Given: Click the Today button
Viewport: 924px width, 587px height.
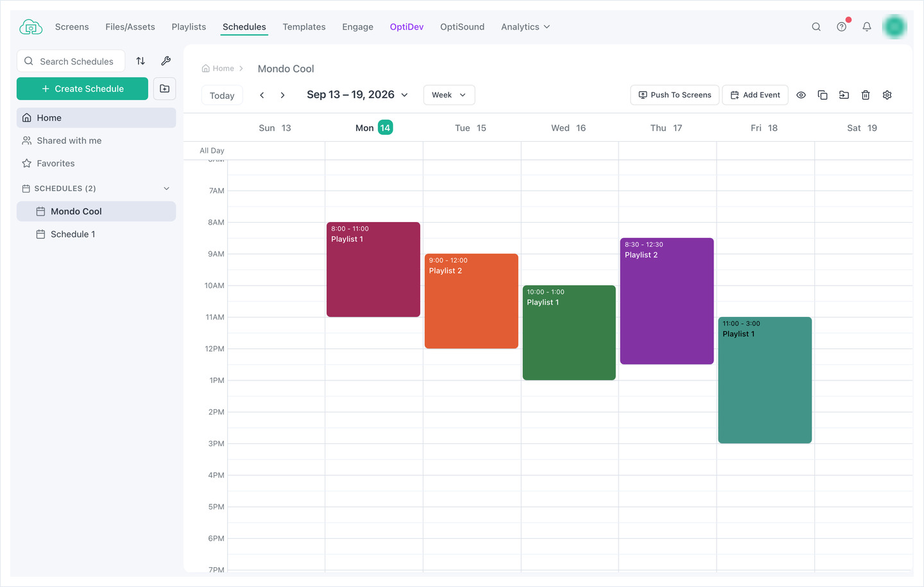Looking at the screenshot, I should 222,96.
